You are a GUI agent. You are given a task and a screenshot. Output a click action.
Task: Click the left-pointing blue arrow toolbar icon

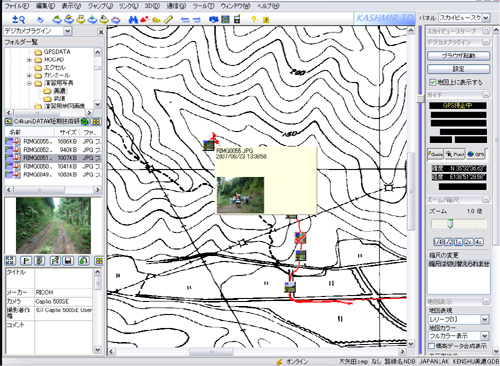coord(185,20)
